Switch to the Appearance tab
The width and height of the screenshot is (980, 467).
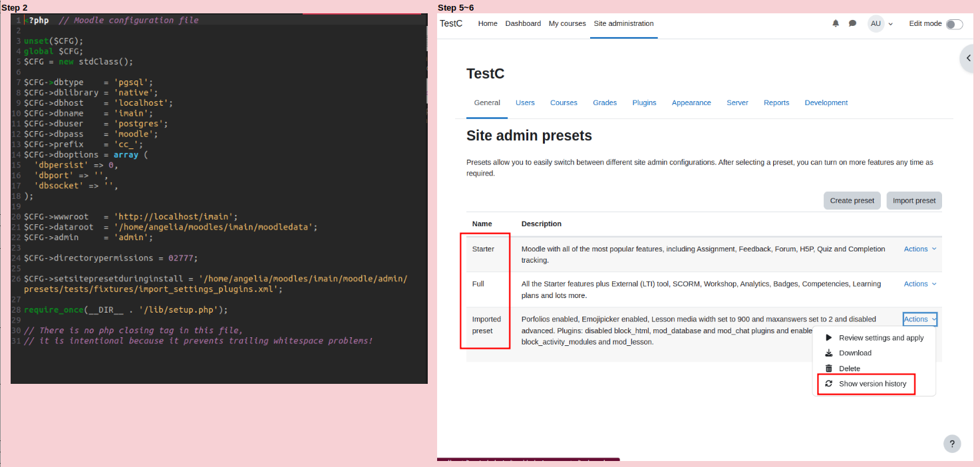coord(691,102)
